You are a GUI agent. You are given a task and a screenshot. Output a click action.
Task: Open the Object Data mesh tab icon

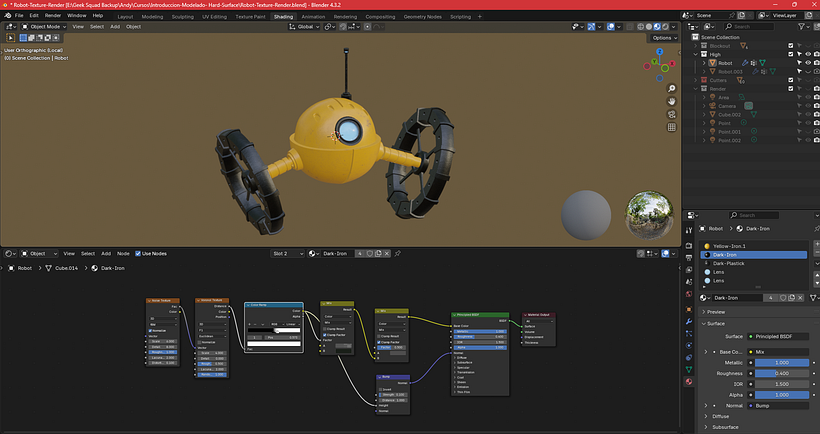pyautogui.click(x=689, y=370)
